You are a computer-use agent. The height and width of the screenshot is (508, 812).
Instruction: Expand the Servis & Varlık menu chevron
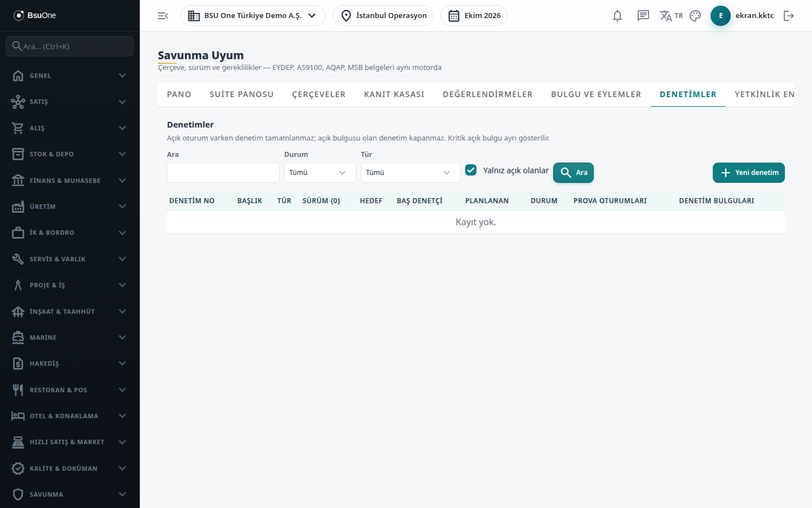coord(122,259)
